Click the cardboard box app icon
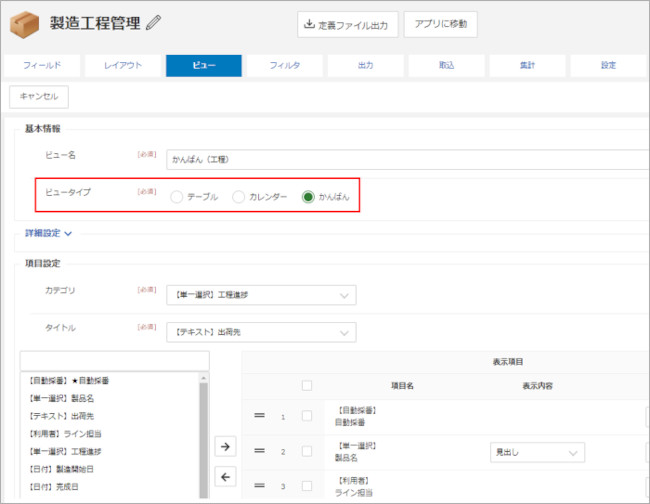The width and height of the screenshot is (650, 504). (24, 24)
